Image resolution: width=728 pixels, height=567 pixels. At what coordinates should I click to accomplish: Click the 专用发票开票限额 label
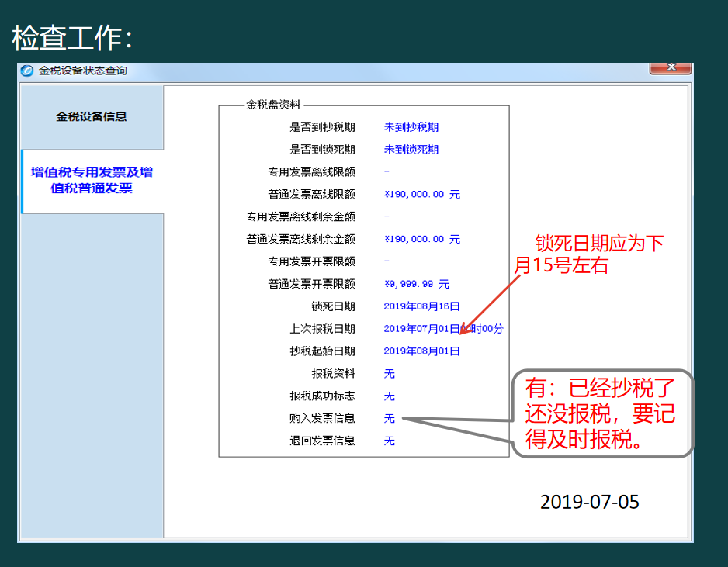[311, 261]
